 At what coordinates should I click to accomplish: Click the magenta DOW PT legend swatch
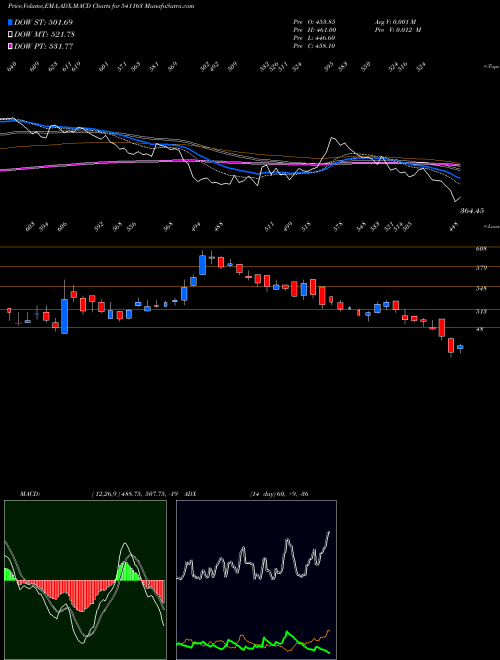(x=10, y=47)
